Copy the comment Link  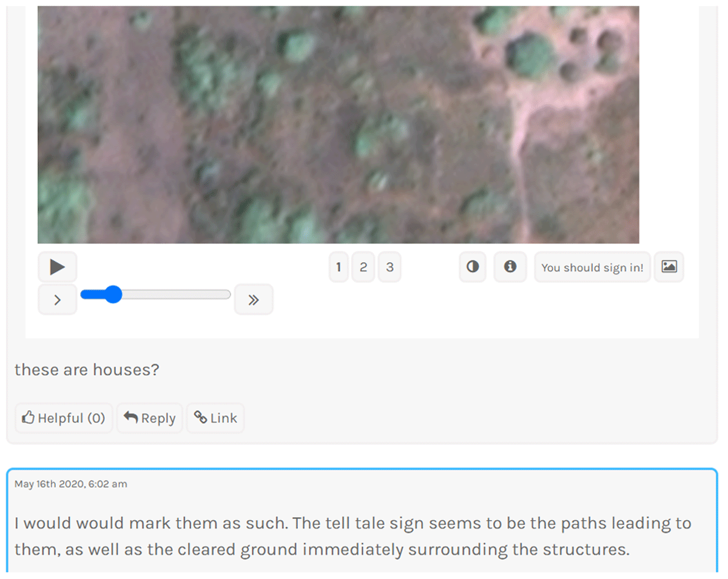(x=215, y=418)
